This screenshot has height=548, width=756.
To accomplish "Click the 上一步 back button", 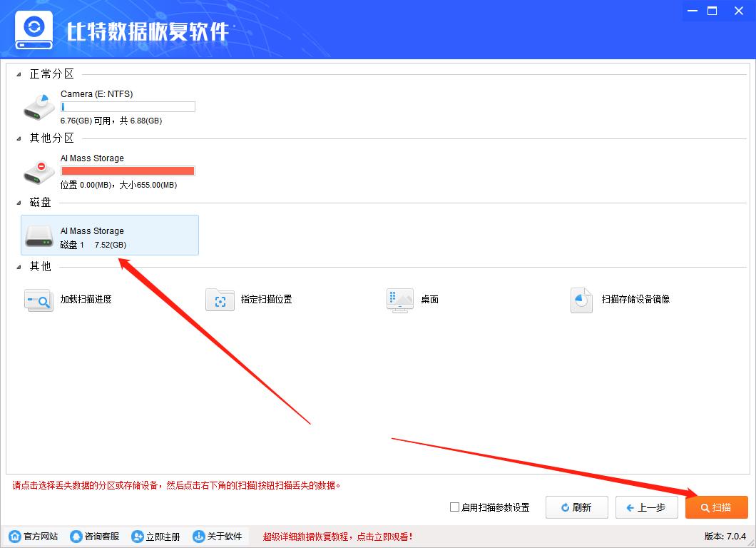I will (x=646, y=507).
